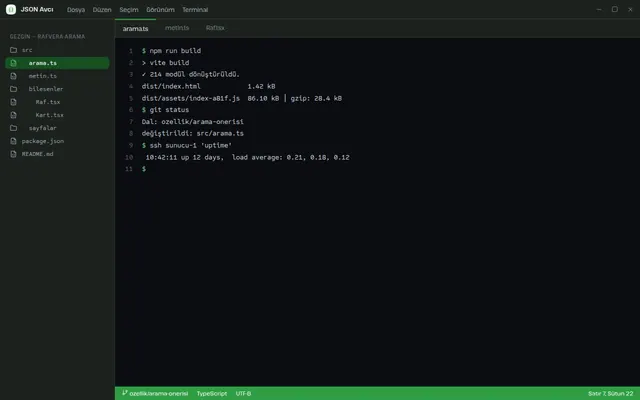
Task: Open package.json in the explorer
Action: 57,141
